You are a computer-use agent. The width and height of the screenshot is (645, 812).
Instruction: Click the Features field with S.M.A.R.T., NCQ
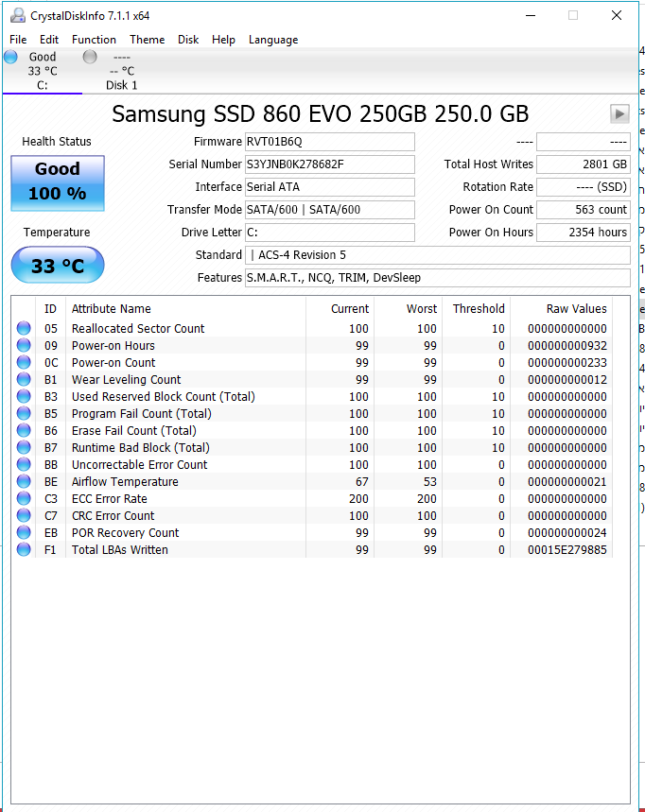[x=437, y=278]
